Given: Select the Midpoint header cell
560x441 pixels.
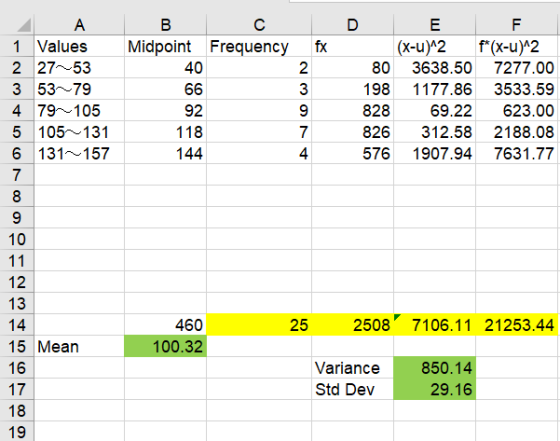Looking at the screenshot, I should tap(165, 46).
